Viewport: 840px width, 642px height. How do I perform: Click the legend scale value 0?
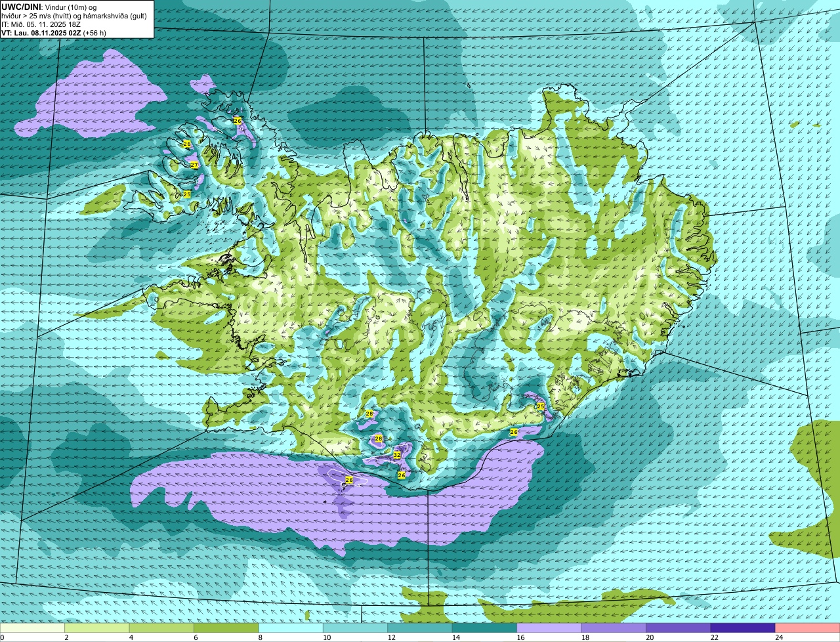point(3,637)
